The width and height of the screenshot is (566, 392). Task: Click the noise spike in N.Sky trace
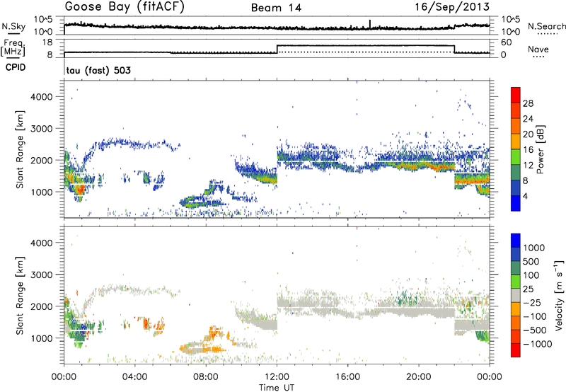(x=370, y=24)
